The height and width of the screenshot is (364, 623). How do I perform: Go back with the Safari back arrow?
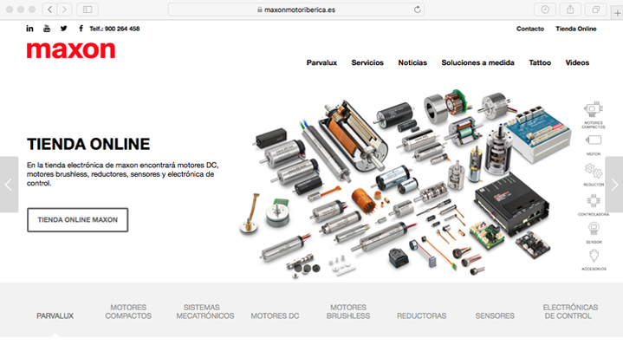point(49,10)
